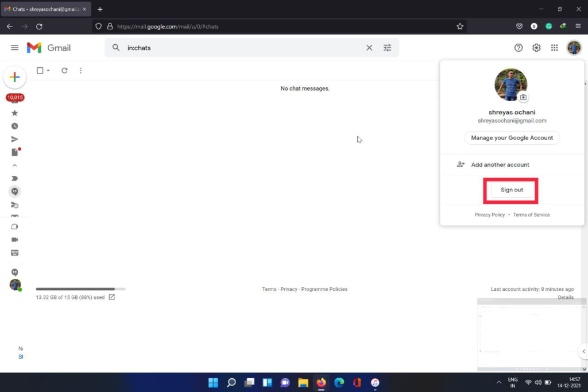The height and width of the screenshot is (392, 588).
Task: Click the Sign out button
Action: point(512,190)
